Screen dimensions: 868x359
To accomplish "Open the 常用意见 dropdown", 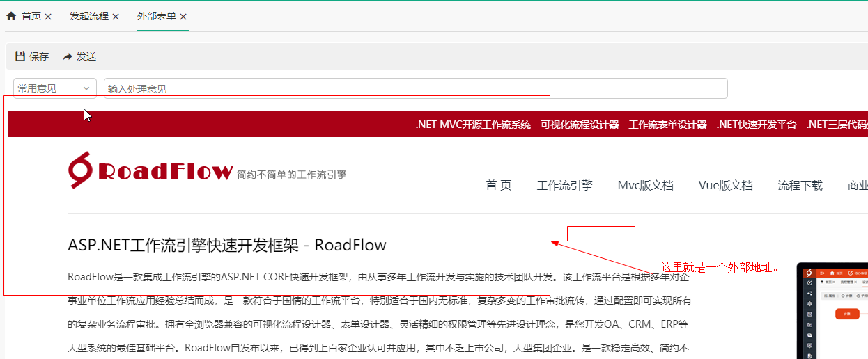I will point(55,88).
